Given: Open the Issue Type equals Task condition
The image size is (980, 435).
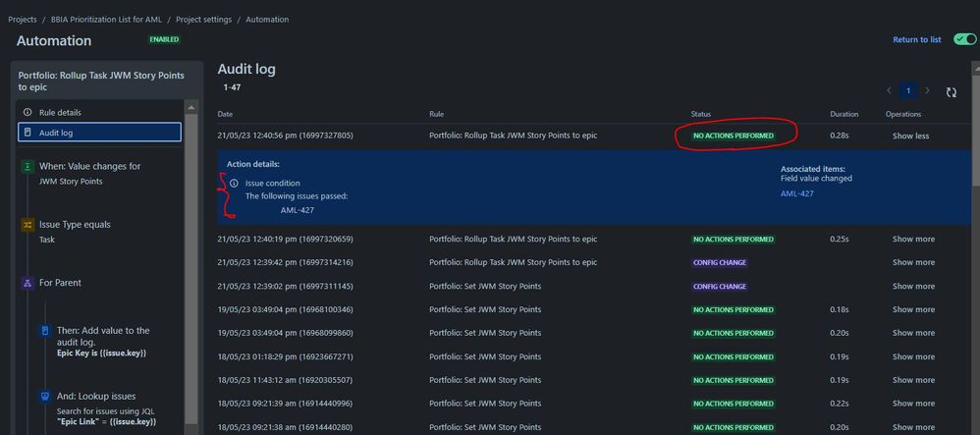Looking at the screenshot, I should click(x=75, y=232).
